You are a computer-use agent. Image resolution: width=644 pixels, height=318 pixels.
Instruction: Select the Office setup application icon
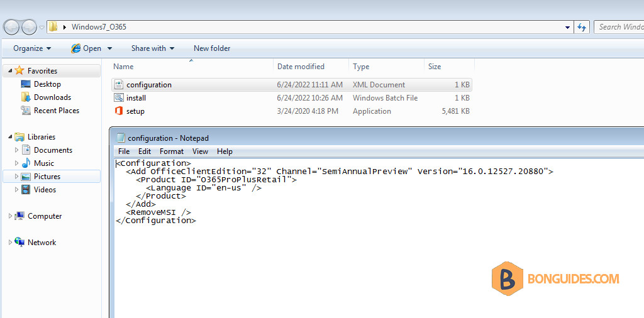[x=119, y=111]
